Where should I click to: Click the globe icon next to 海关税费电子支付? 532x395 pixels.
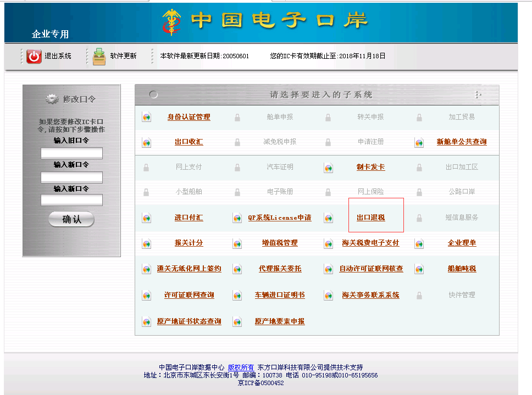(x=329, y=243)
